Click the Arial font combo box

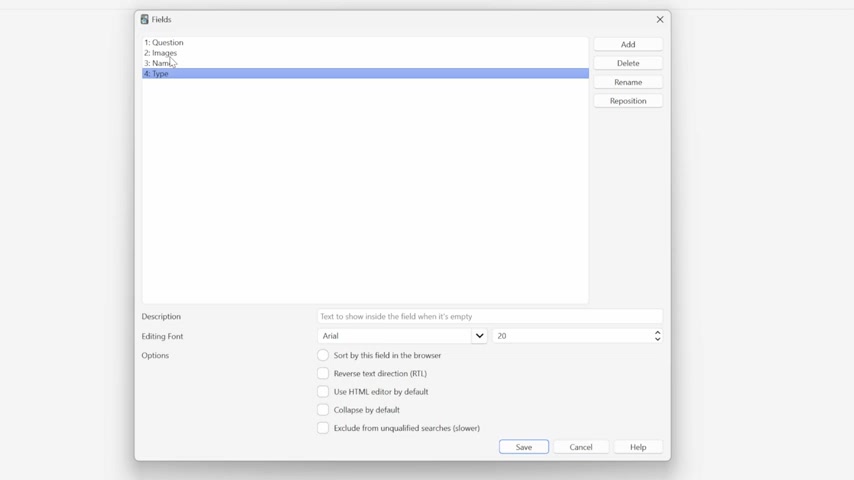click(x=395, y=336)
